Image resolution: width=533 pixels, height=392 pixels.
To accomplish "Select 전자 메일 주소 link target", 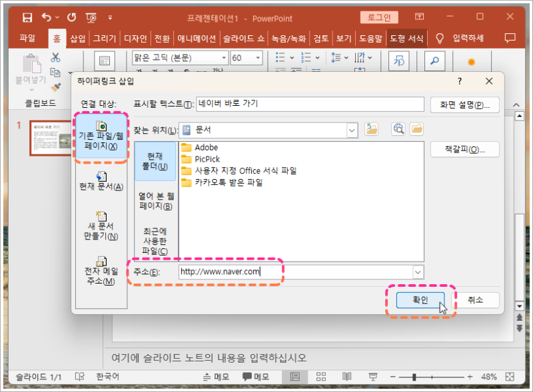I will [x=101, y=271].
